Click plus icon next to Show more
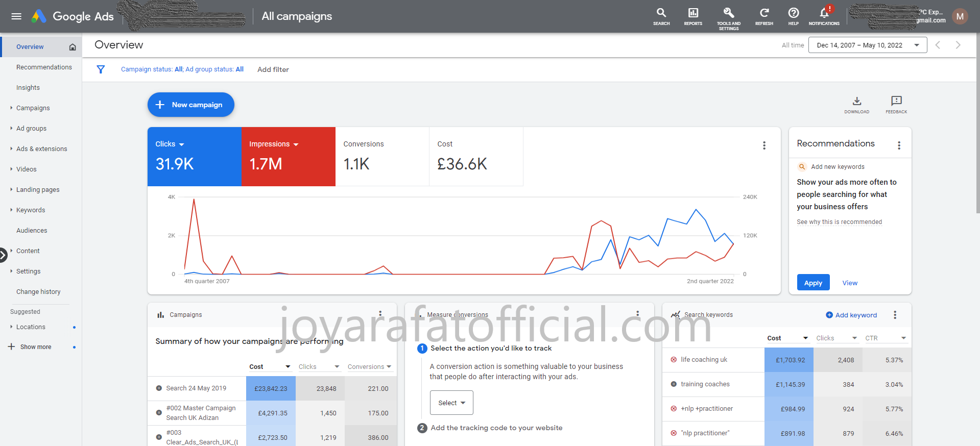The height and width of the screenshot is (446, 980). point(11,346)
